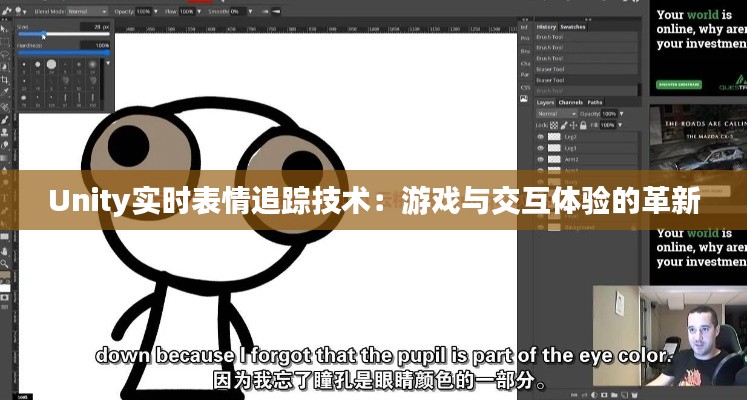The image size is (747, 400).
Task: Select the Move tool in the toolbar
Action: pyautogui.click(x=5, y=28)
